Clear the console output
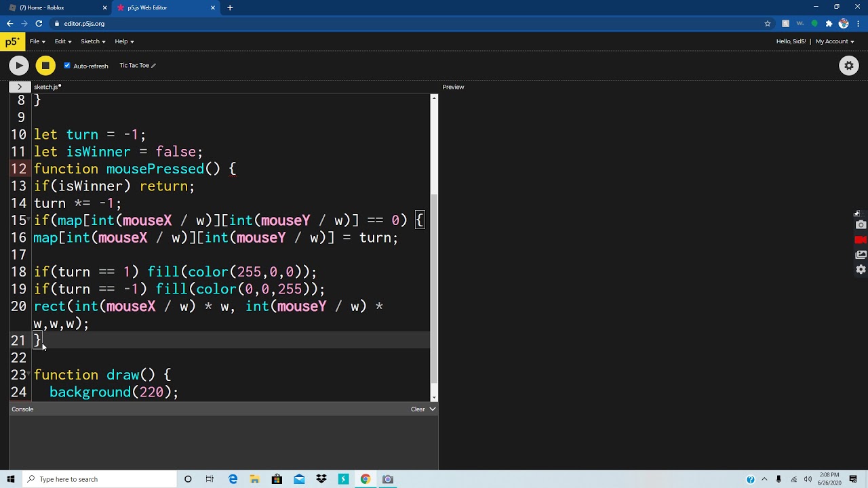The height and width of the screenshot is (488, 868). pos(418,409)
